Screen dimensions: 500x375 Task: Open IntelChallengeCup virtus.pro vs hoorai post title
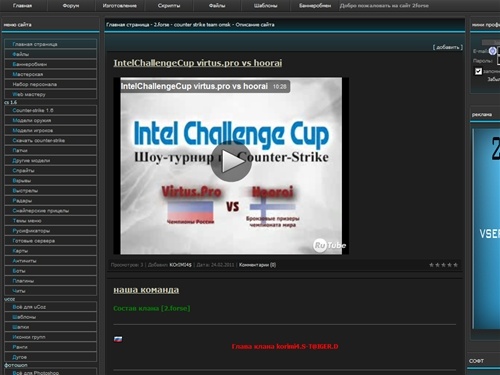pyautogui.click(x=198, y=63)
